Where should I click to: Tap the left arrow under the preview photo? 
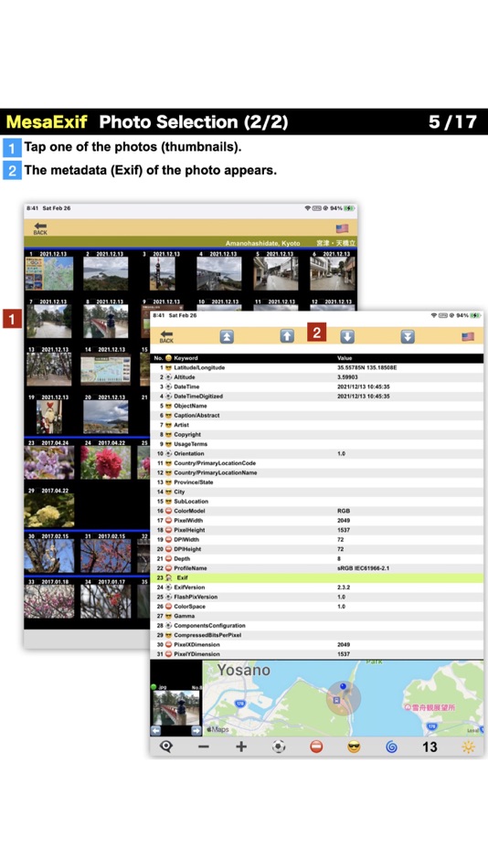[156, 730]
